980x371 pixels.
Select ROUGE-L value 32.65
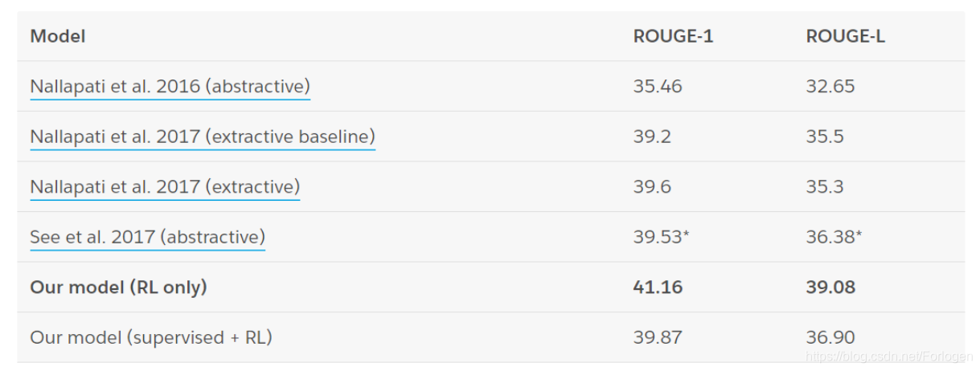[830, 86]
